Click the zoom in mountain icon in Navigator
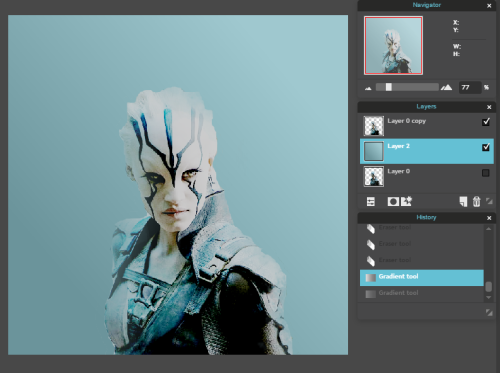500x373 pixels. (446, 87)
